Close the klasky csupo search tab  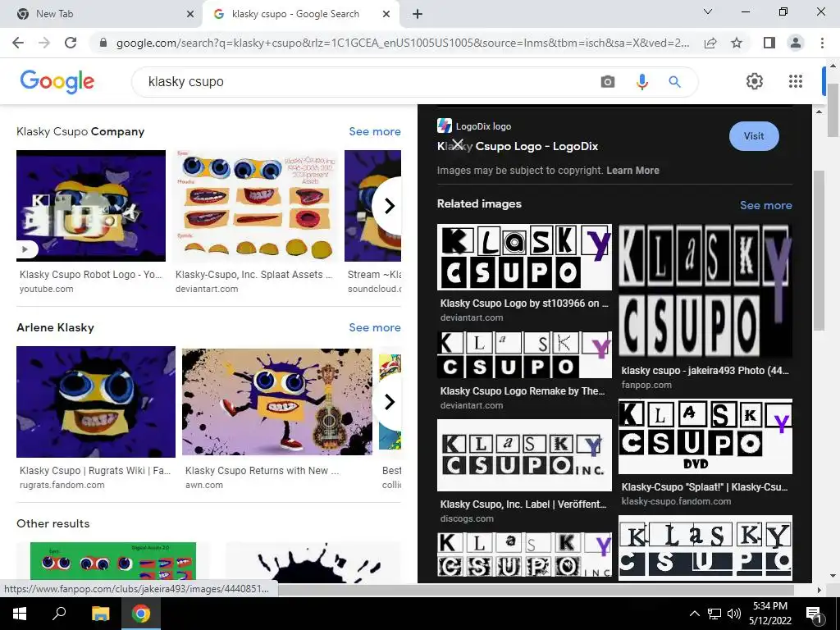[x=386, y=14]
